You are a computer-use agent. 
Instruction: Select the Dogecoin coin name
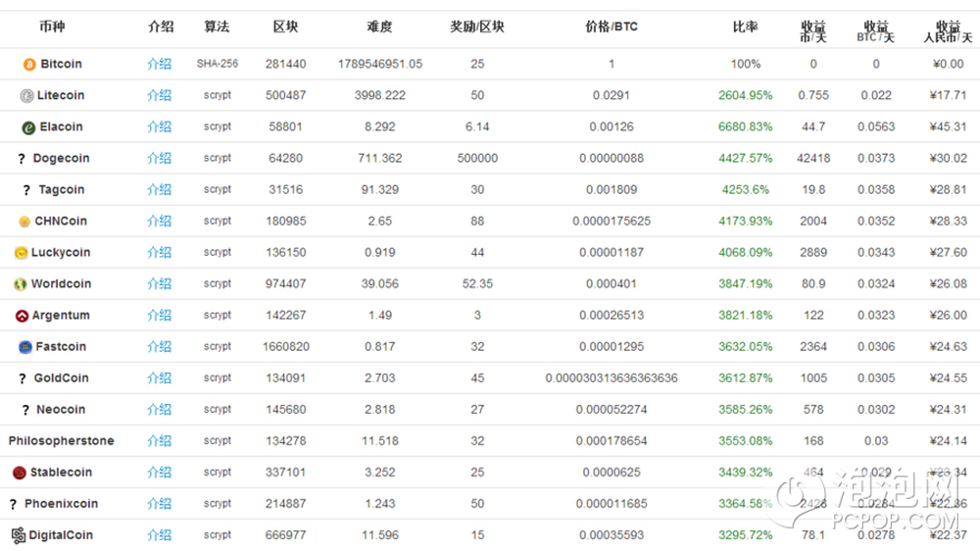point(61,158)
